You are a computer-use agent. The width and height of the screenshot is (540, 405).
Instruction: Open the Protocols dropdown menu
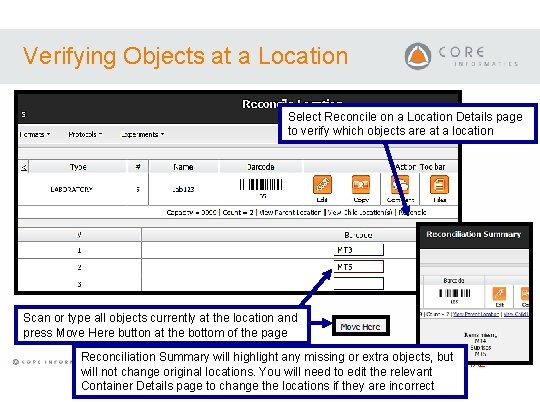pos(85,134)
